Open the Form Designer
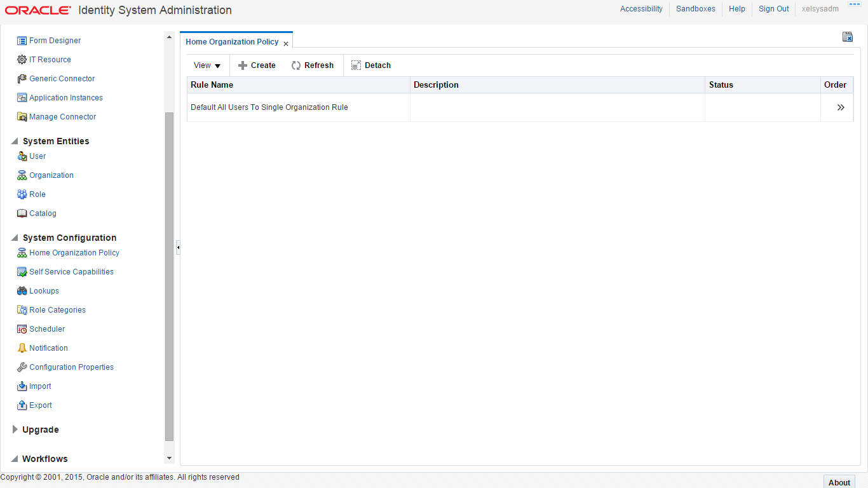The height and width of the screenshot is (488, 868). [55, 40]
